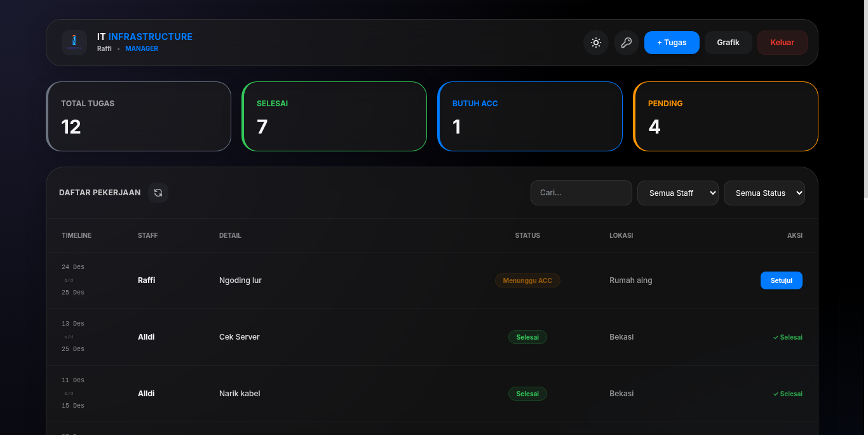Log out using the Keluar button
Screen dimensions: 868x435
pyautogui.click(x=782, y=42)
